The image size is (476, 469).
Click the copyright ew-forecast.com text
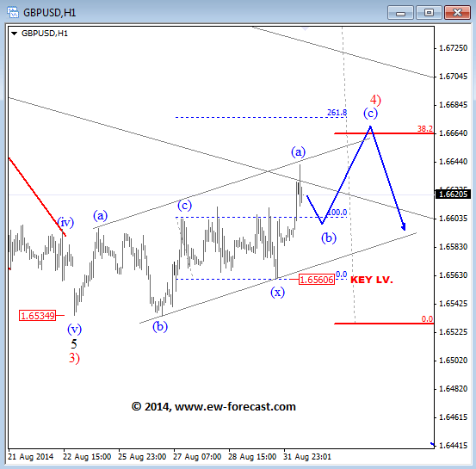click(213, 406)
